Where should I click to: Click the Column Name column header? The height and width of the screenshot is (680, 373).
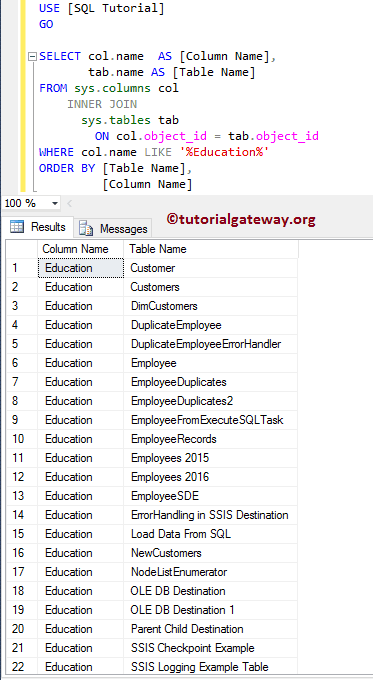[81, 249]
